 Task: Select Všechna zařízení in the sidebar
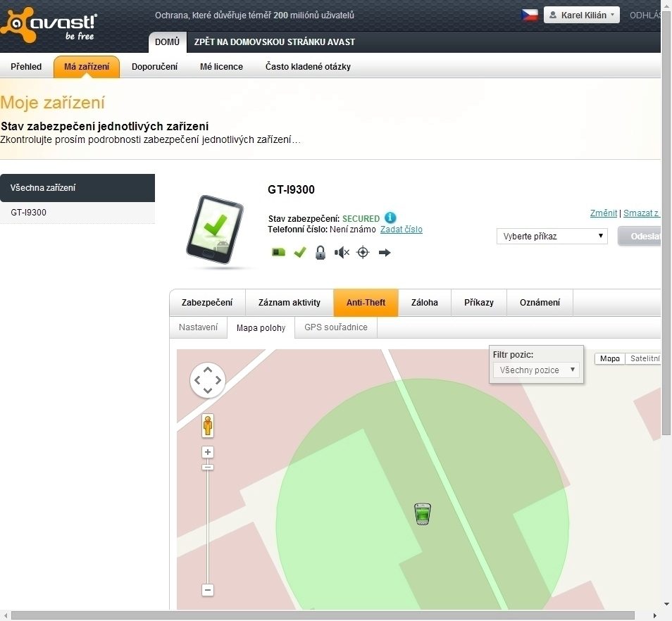click(77, 187)
